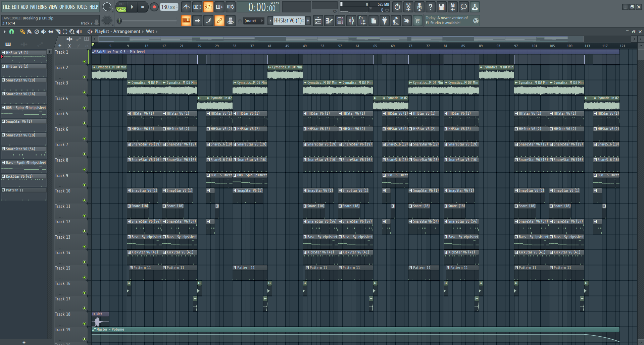Toggle loop recording

(231, 7)
